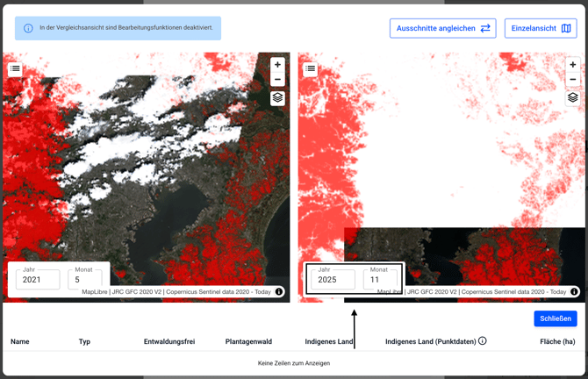Sort table by Fläche (ha) column
Screen dimensions: 588x379
[557, 341]
